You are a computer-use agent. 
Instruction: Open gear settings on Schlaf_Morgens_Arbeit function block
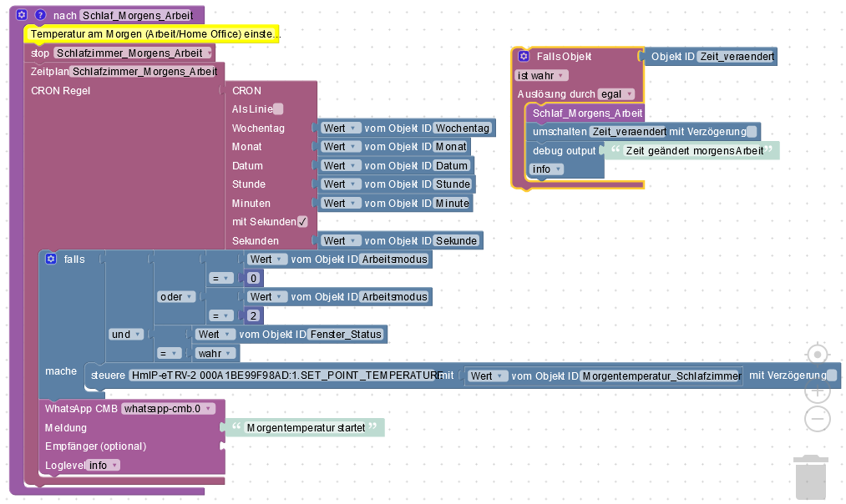[22, 15]
